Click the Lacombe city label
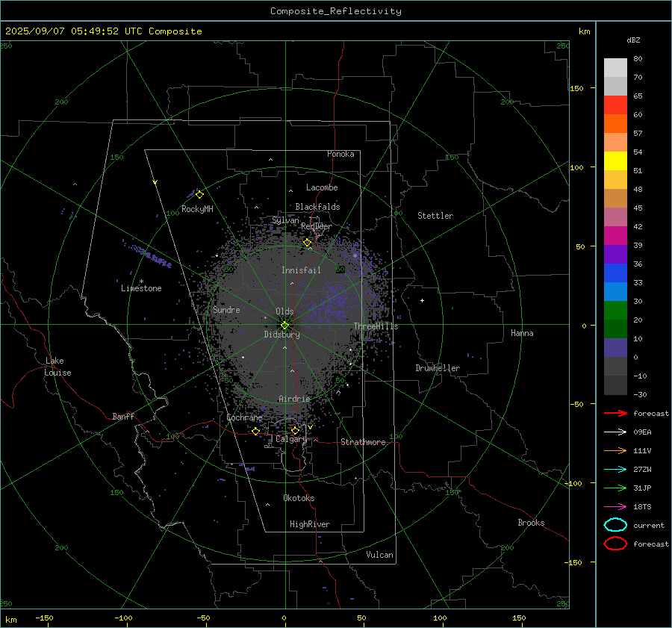Screen dimensions: 672x628 tap(322, 187)
